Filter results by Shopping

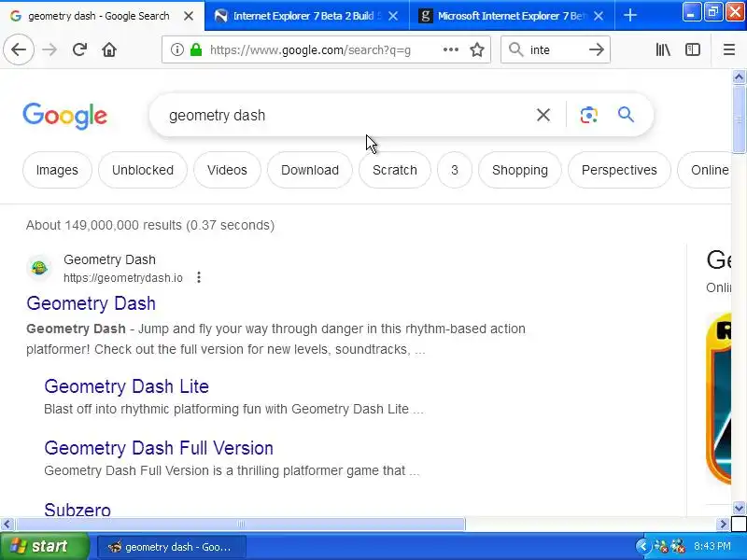[x=520, y=170]
